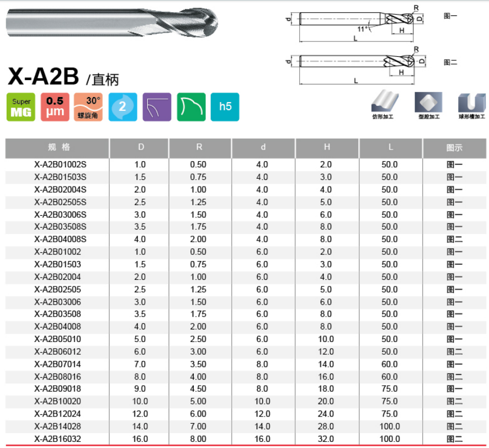Click the purple corner profile icon
The width and height of the screenshot is (489, 448).
pos(157,107)
